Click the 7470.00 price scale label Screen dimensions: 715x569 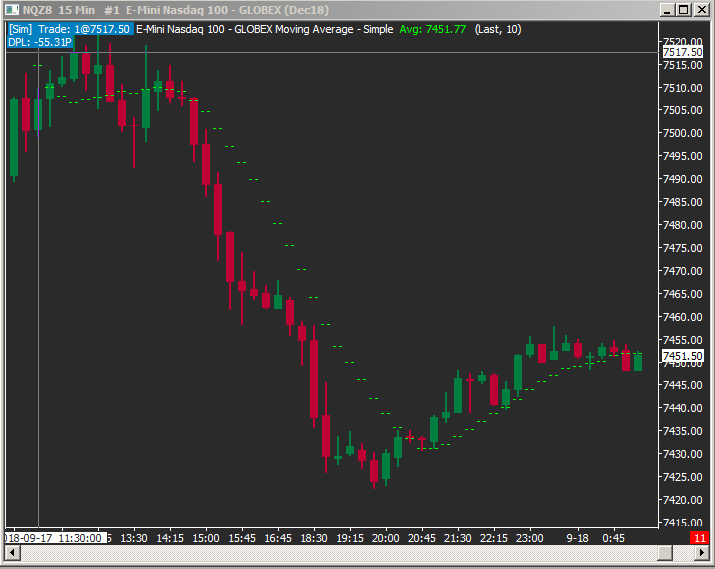click(x=682, y=271)
